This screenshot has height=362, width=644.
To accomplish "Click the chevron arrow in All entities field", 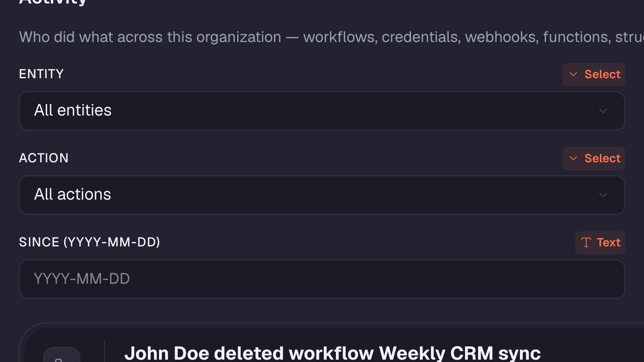I will (x=603, y=111).
